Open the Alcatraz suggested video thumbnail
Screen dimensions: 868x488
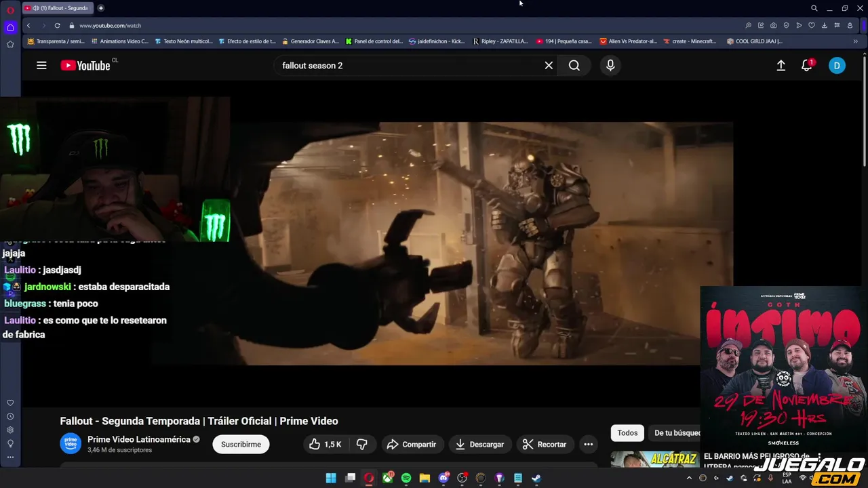(654, 460)
